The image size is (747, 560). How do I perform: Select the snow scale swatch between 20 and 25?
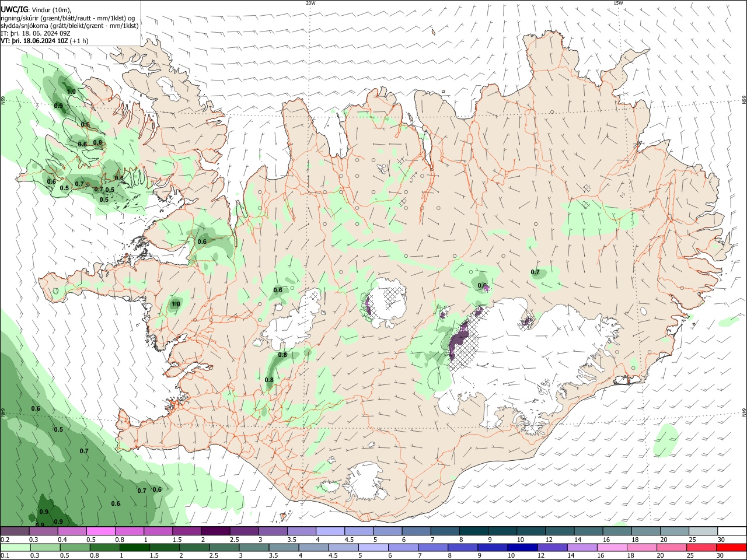[675, 531]
